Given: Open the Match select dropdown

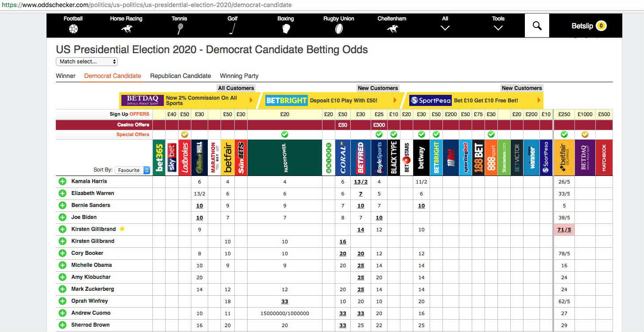Looking at the screenshot, I should coord(87,62).
